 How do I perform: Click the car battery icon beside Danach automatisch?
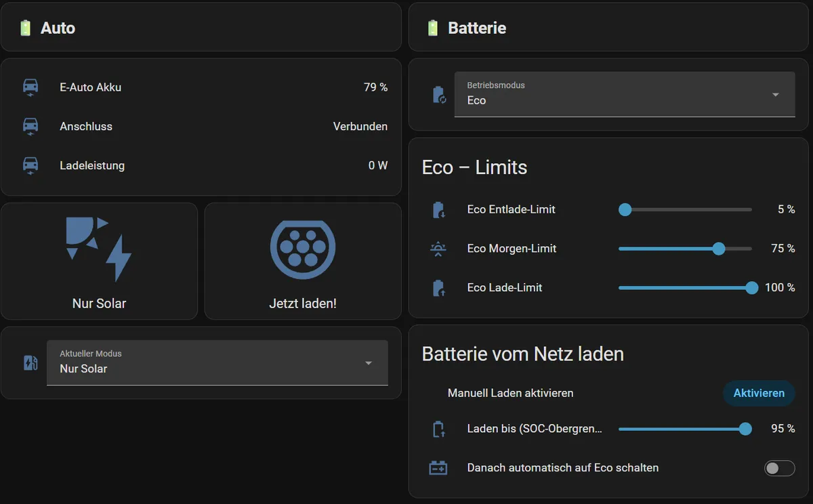[x=438, y=468]
